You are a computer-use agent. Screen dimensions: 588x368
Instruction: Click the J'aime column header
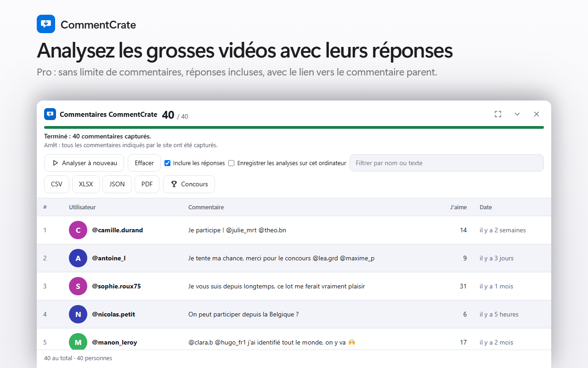[x=458, y=207]
